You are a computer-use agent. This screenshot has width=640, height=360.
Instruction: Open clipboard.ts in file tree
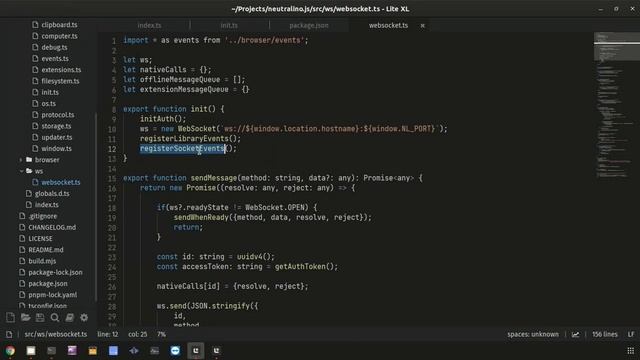tap(59, 25)
